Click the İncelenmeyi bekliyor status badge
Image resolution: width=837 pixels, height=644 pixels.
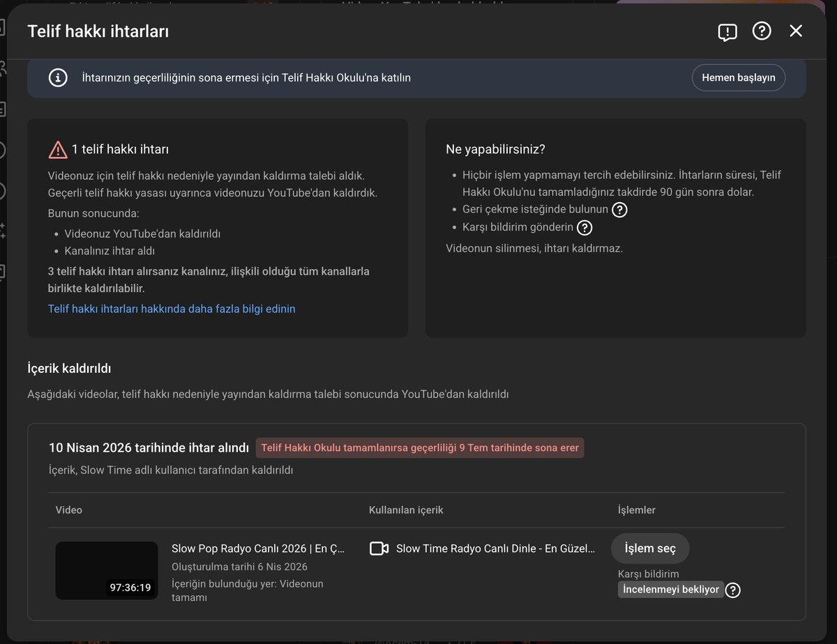(671, 590)
